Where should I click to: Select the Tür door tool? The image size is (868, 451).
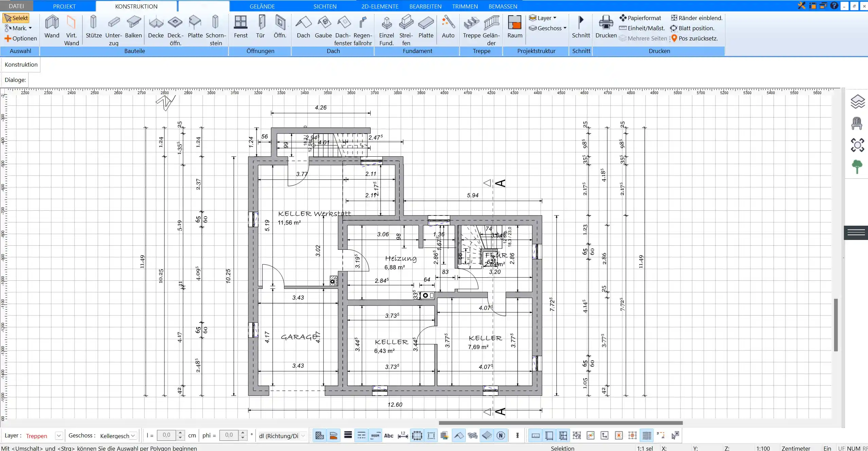260,27
